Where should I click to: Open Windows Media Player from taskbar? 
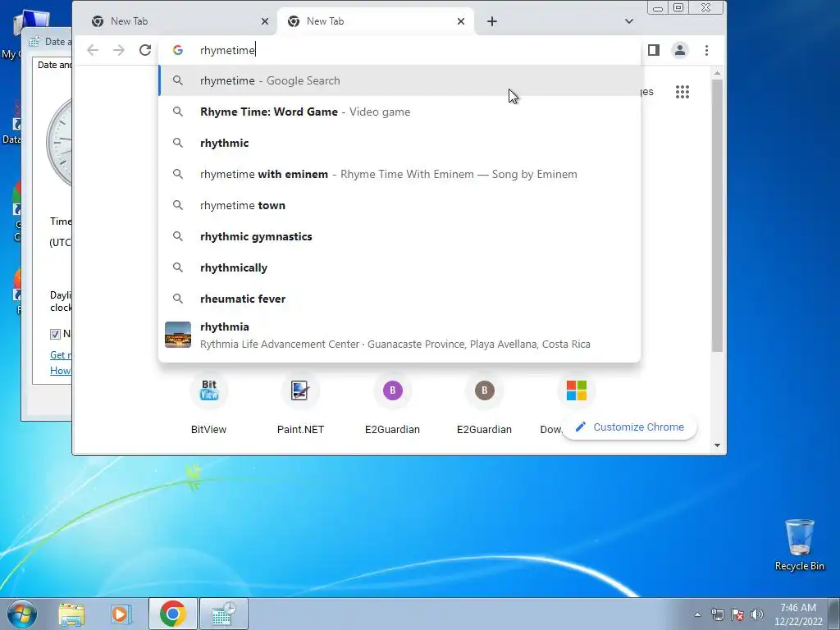[x=121, y=614]
